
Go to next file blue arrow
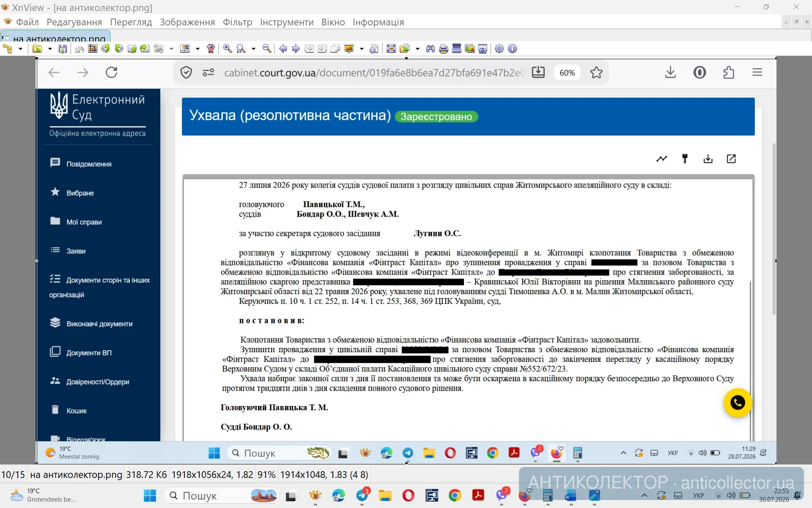pyautogui.click(x=296, y=49)
